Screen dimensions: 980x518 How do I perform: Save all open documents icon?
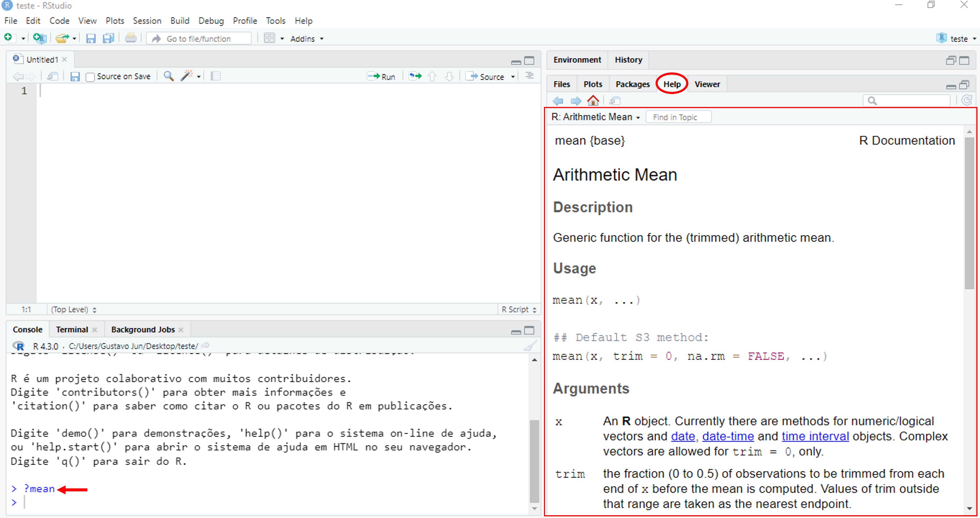[109, 38]
